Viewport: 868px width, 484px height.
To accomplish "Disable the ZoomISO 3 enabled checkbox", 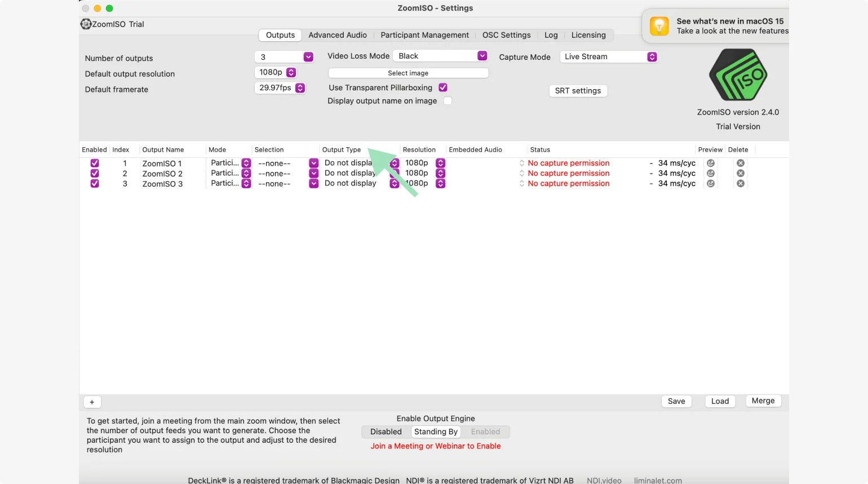I will (95, 183).
